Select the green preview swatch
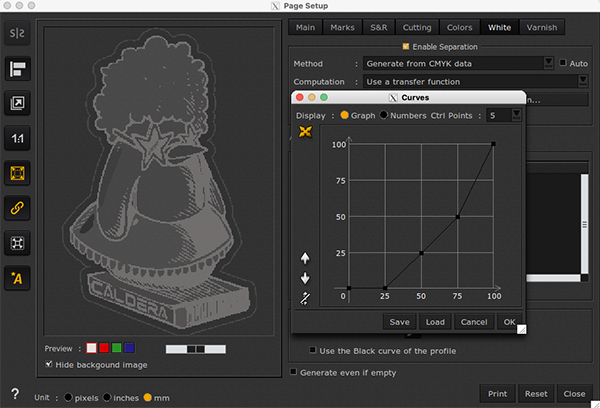This screenshot has height=408, width=600. (x=117, y=348)
